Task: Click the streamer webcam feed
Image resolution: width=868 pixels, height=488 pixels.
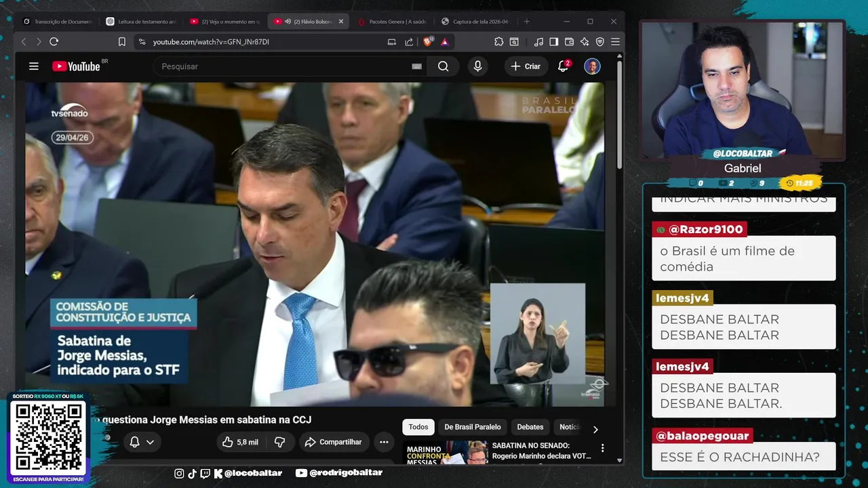Action: (x=743, y=89)
